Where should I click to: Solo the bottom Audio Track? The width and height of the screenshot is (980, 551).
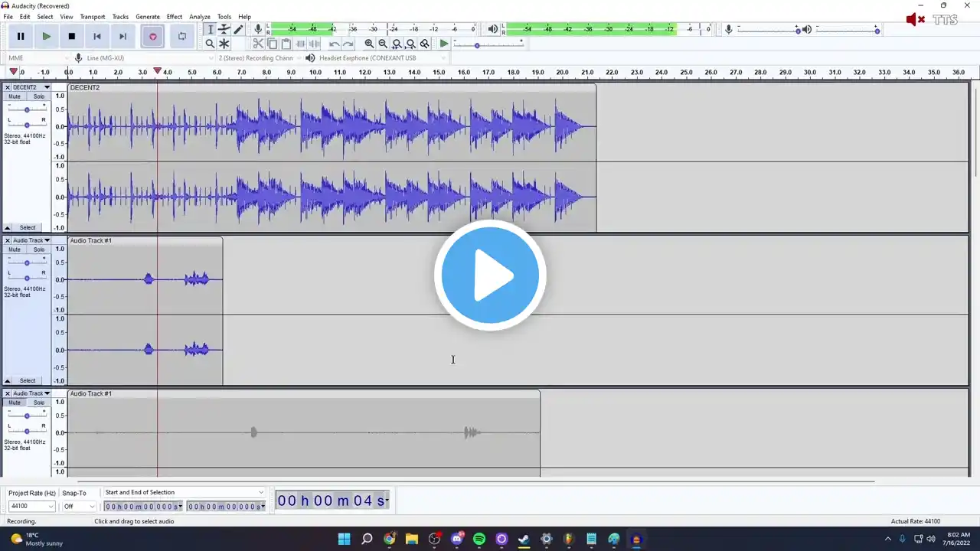(x=38, y=403)
